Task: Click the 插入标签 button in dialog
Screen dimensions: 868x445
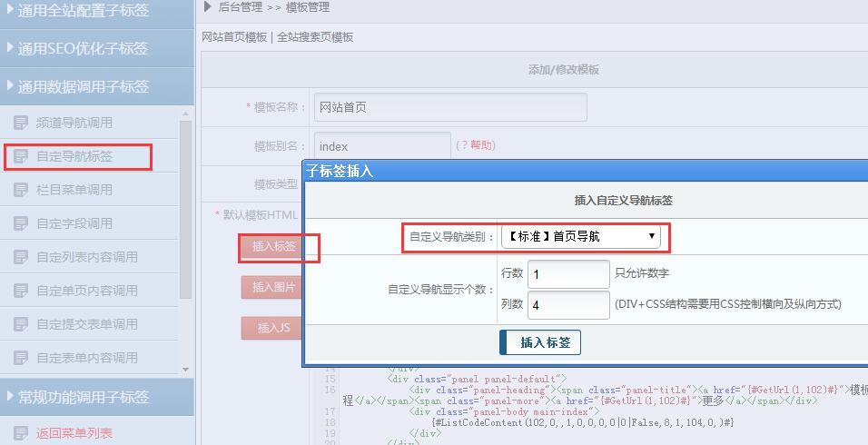Action: 540,342
